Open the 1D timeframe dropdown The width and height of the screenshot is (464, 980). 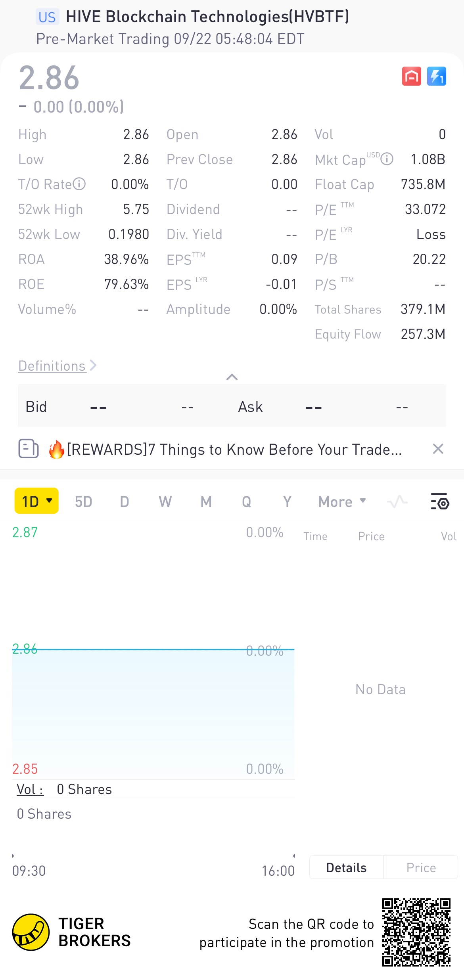click(x=36, y=501)
